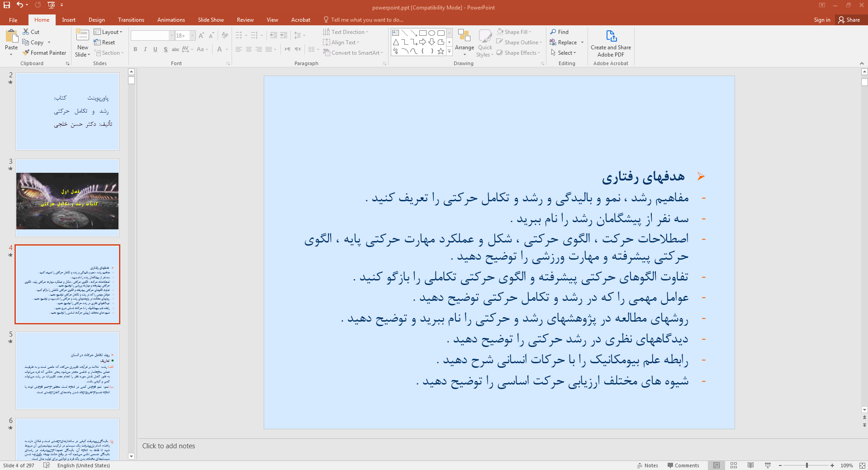Select slide 3 thumbnail with stadium image
The width and height of the screenshot is (868, 470).
coord(67,198)
